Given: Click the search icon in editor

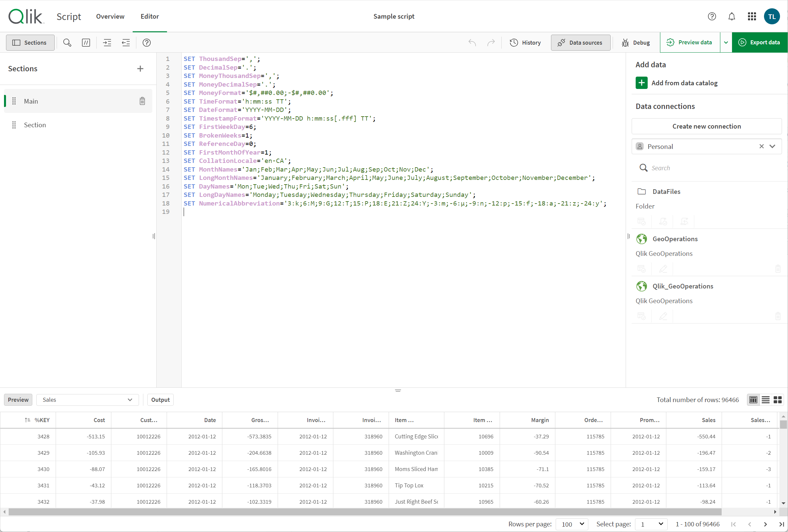Looking at the screenshot, I should pos(67,42).
